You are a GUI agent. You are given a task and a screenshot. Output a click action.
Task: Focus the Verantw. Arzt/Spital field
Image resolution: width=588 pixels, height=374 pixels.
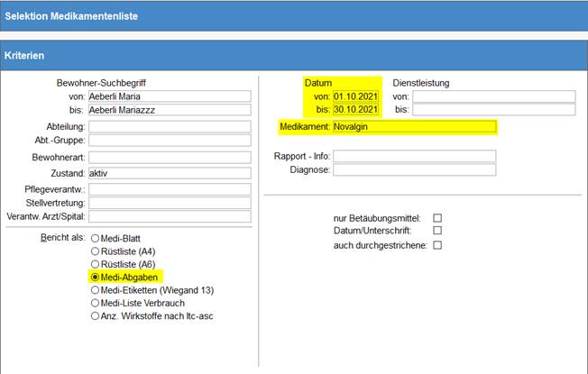(170, 216)
